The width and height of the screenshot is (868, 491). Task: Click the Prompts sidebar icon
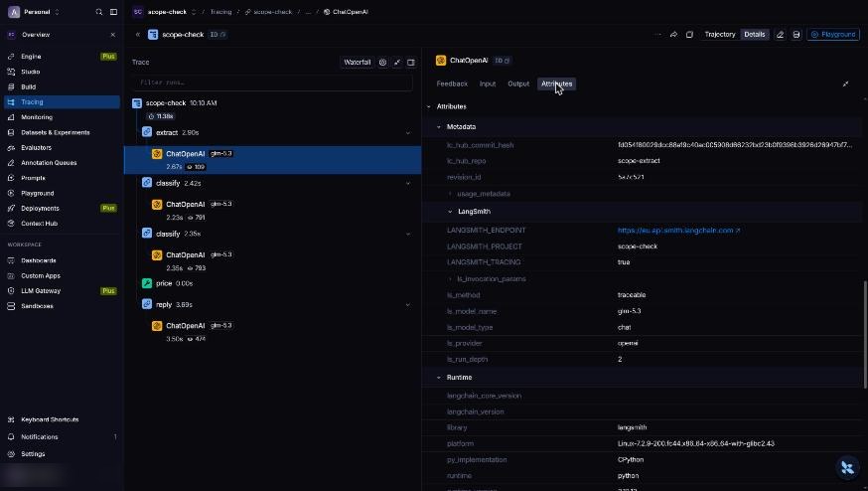point(11,178)
